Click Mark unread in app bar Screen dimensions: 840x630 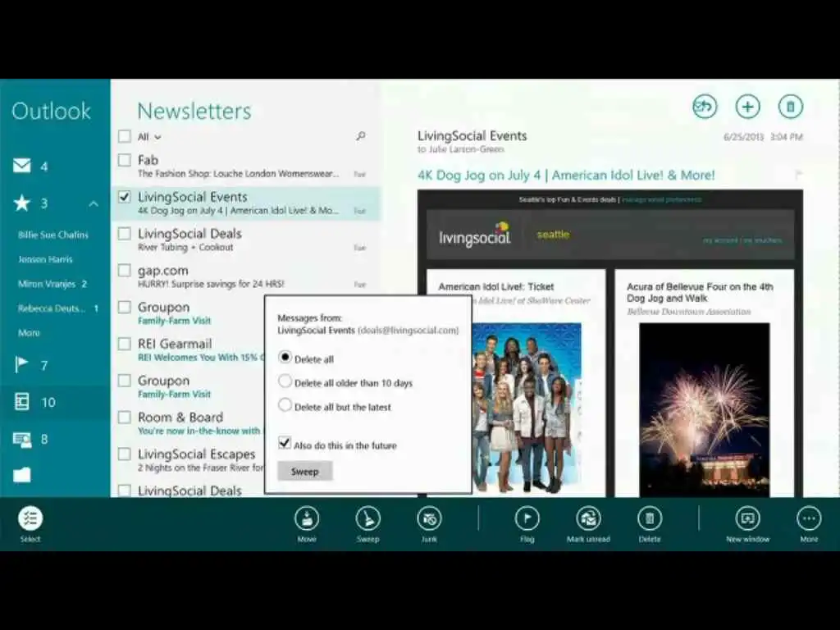588,518
